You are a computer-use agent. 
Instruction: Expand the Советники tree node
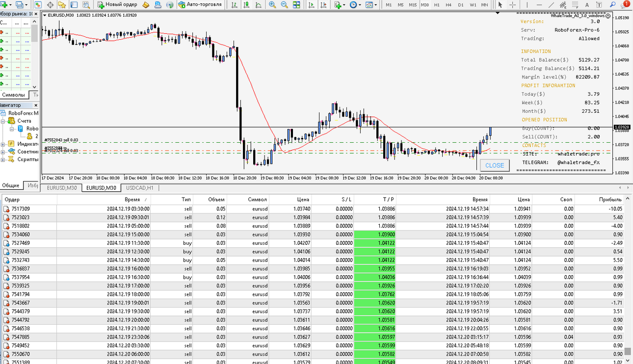click(x=3, y=152)
